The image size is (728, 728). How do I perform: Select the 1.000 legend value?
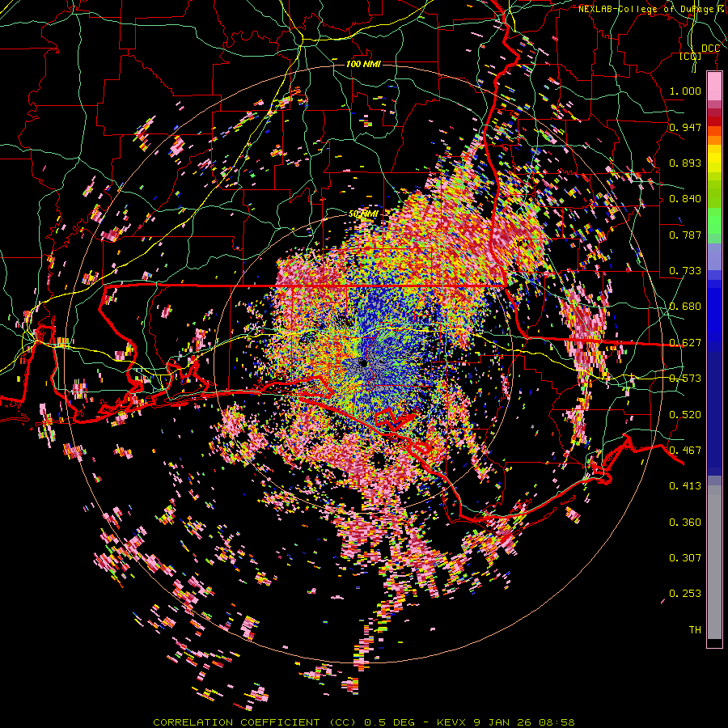pos(685,91)
